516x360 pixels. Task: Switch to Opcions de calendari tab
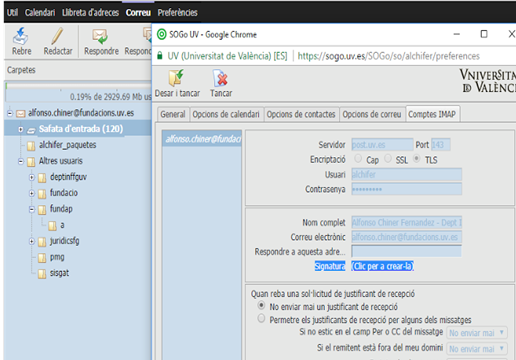point(226,114)
